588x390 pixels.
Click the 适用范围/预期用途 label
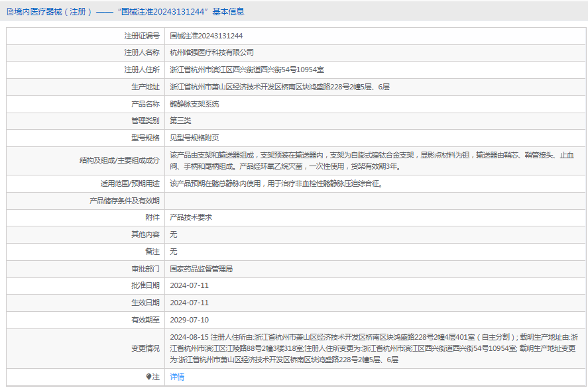click(x=130, y=183)
